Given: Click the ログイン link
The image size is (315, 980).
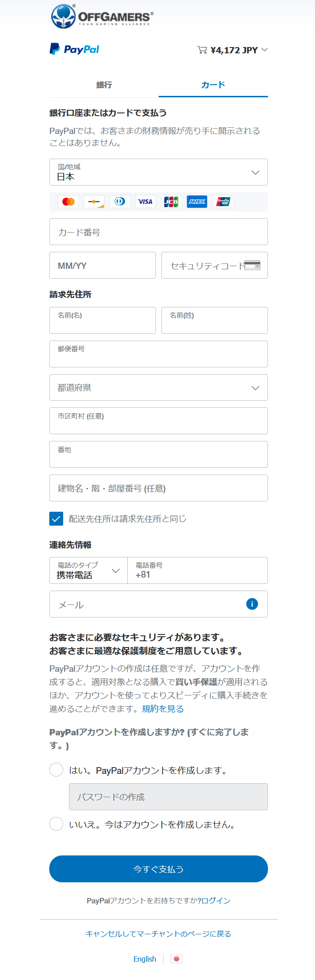Looking at the screenshot, I should [216, 901].
